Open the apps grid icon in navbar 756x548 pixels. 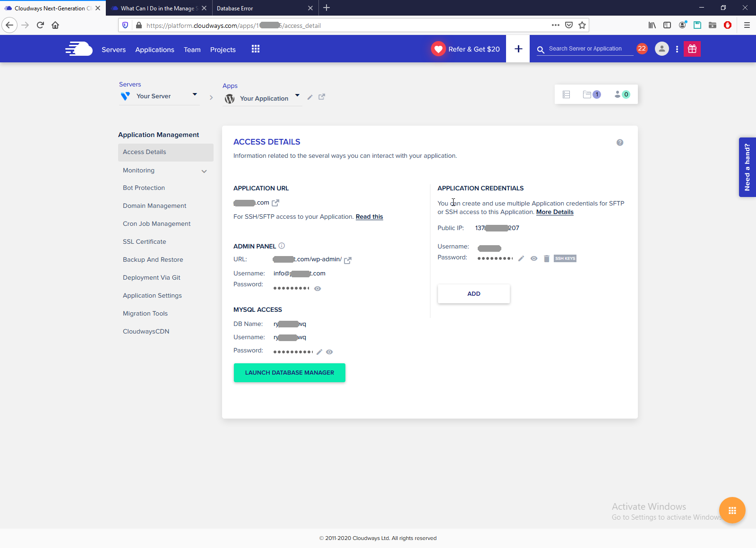pos(256,49)
